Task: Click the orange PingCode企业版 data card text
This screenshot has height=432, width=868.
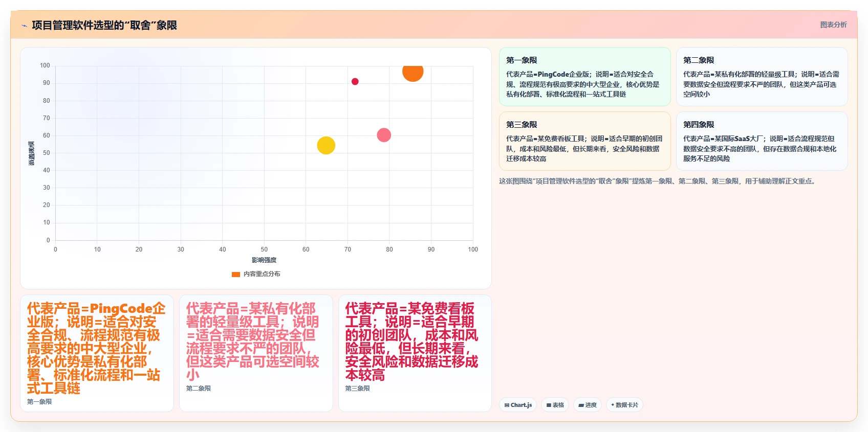Action: point(96,348)
